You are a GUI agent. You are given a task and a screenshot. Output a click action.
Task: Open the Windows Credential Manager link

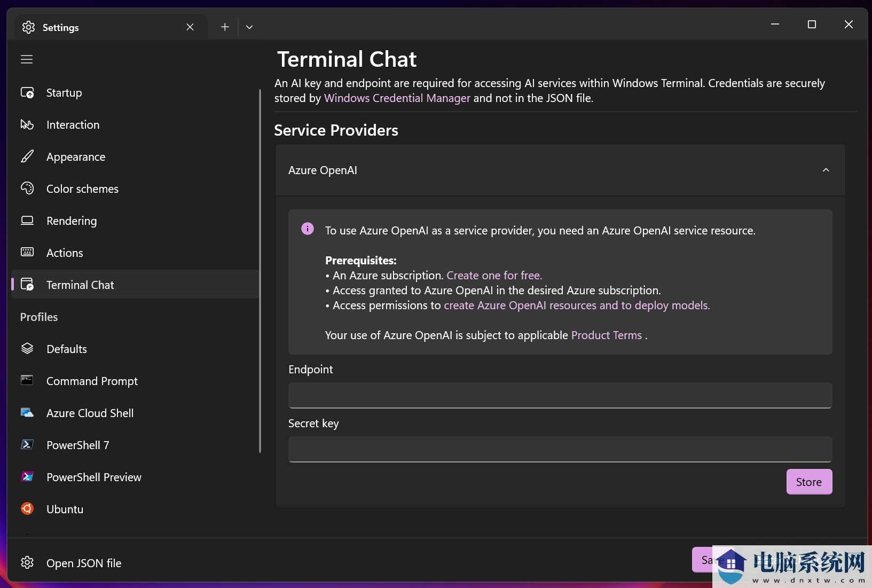pyautogui.click(x=397, y=98)
